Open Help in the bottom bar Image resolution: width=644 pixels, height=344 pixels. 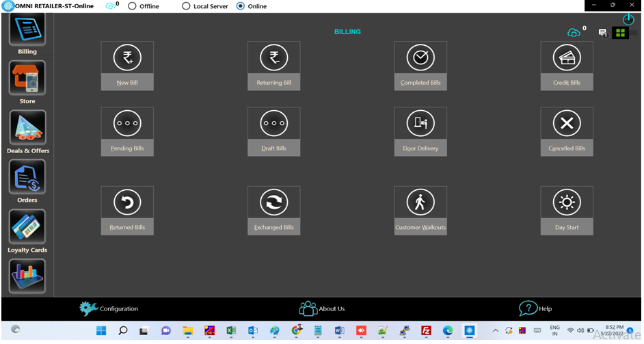pos(535,308)
